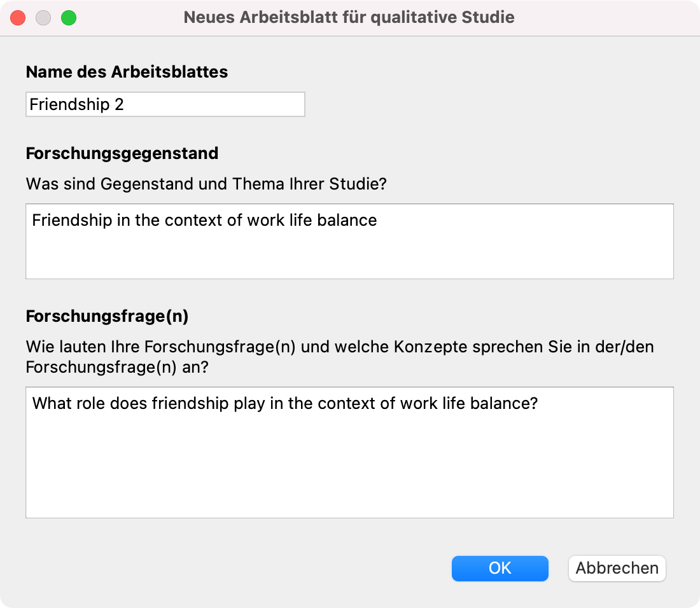This screenshot has width=700, height=608.
Task: Click the green zoom window button
Action: click(x=69, y=18)
